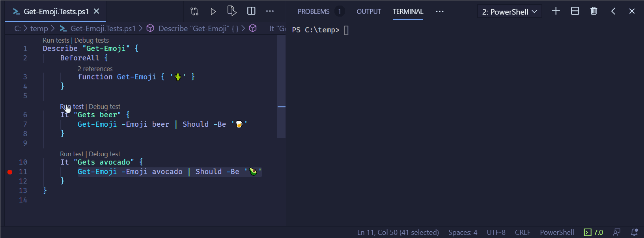This screenshot has height=238, width=644.
Task: Click BeforeAll on line 2
Action: [80, 58]
